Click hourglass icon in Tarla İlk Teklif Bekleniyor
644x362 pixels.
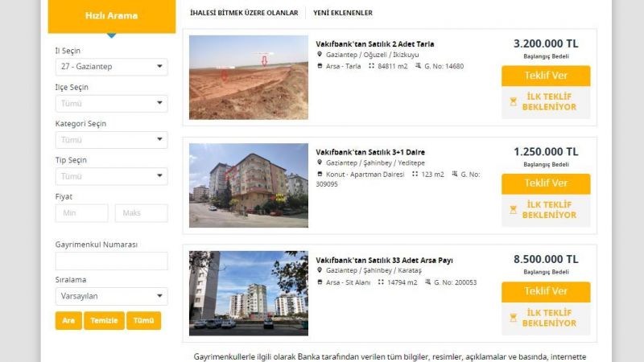(513, 102)
